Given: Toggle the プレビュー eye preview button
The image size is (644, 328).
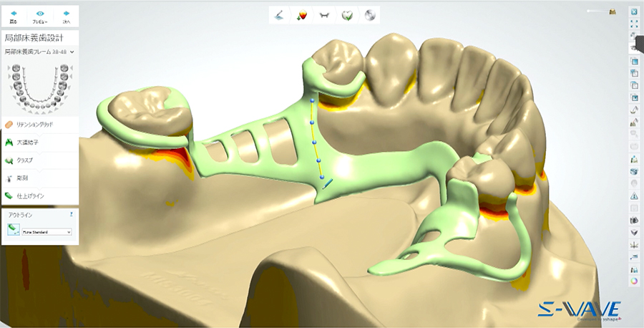Looking at the screenshot, I should (40, 16).
